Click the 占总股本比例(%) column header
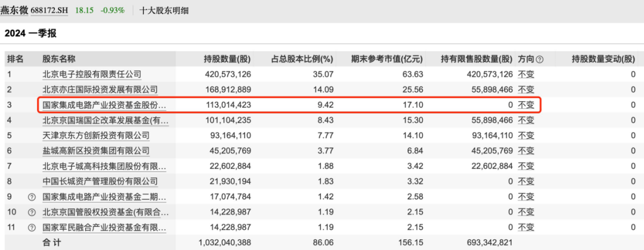Viewport: 644px width, 250px height. tap(302, 60)
